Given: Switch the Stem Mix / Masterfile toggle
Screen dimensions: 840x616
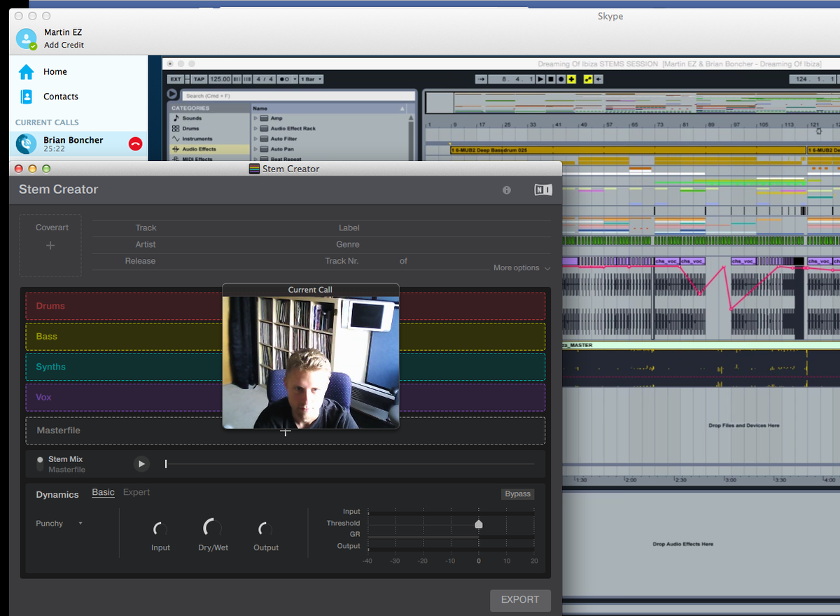Looking at the screenshot, I should pos(40,463).
